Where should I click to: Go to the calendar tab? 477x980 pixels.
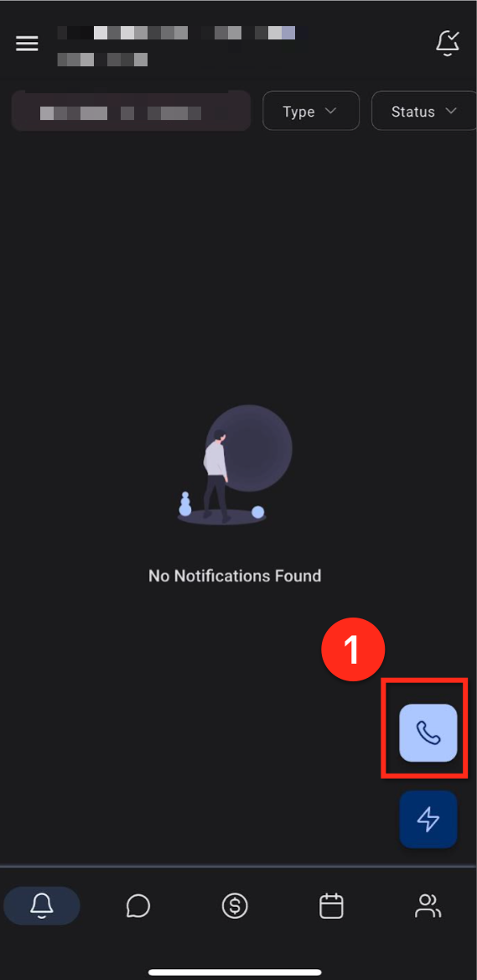(x=331, y=905)
